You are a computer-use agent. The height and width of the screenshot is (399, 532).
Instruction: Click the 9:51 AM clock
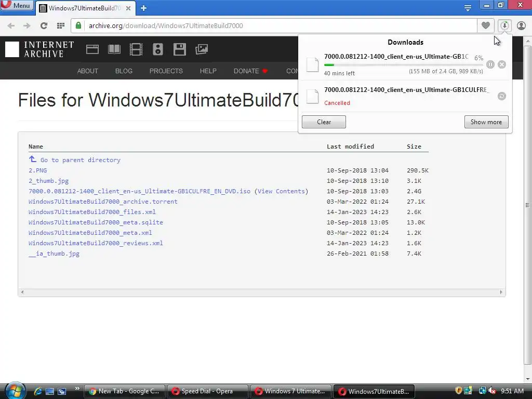[512, 391]
